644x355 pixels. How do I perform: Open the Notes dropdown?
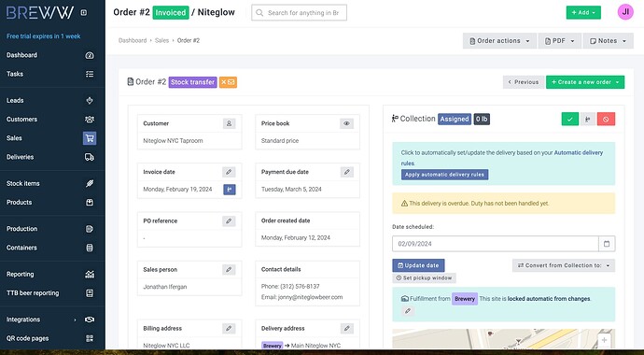click(609, 41)
